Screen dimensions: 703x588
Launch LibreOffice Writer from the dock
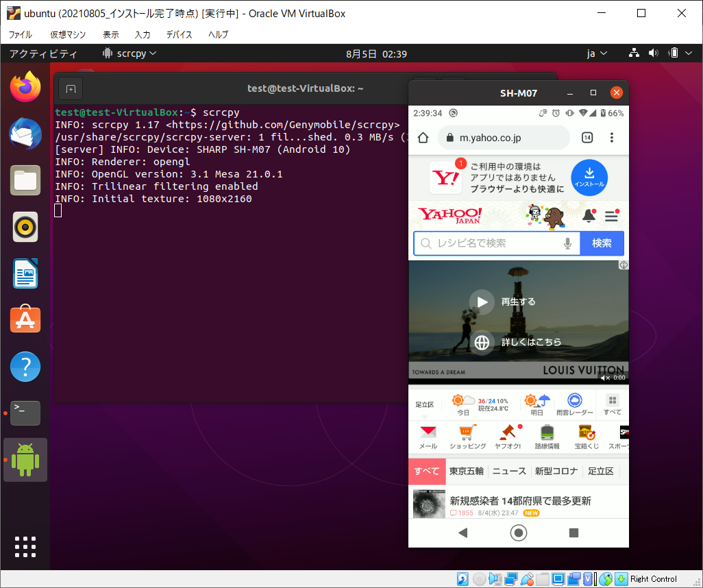[25, 273]
